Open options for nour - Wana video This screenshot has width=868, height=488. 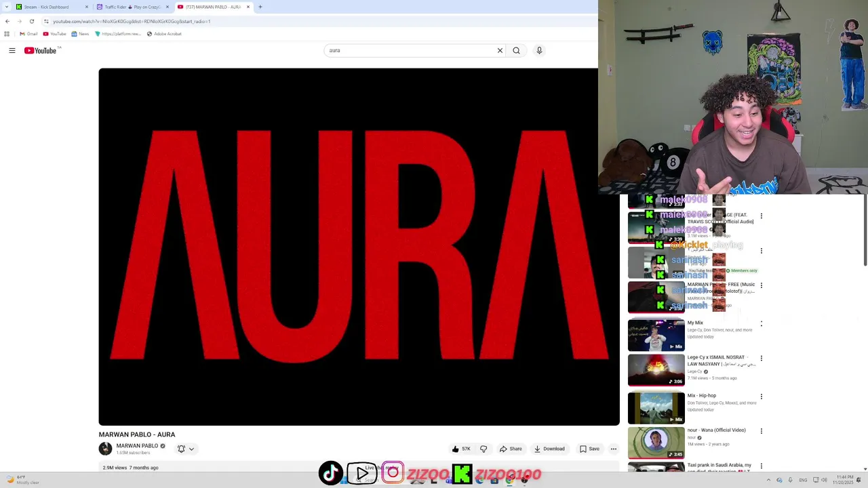point(762,431)
